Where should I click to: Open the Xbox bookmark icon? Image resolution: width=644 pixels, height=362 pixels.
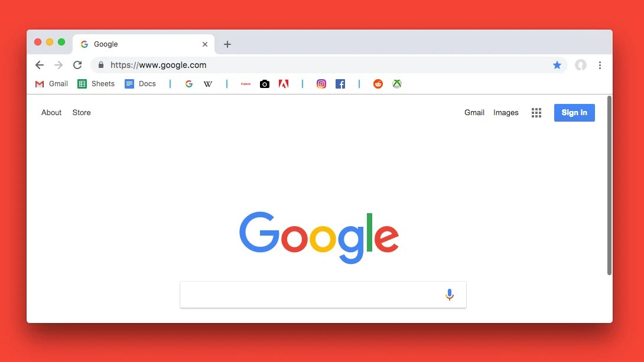397,84
